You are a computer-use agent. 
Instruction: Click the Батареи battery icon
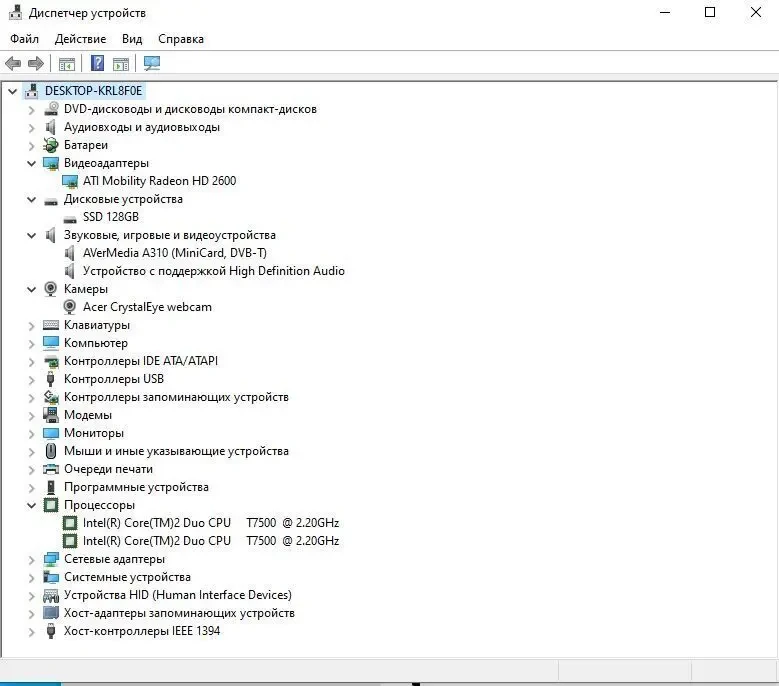coord(51,145)
